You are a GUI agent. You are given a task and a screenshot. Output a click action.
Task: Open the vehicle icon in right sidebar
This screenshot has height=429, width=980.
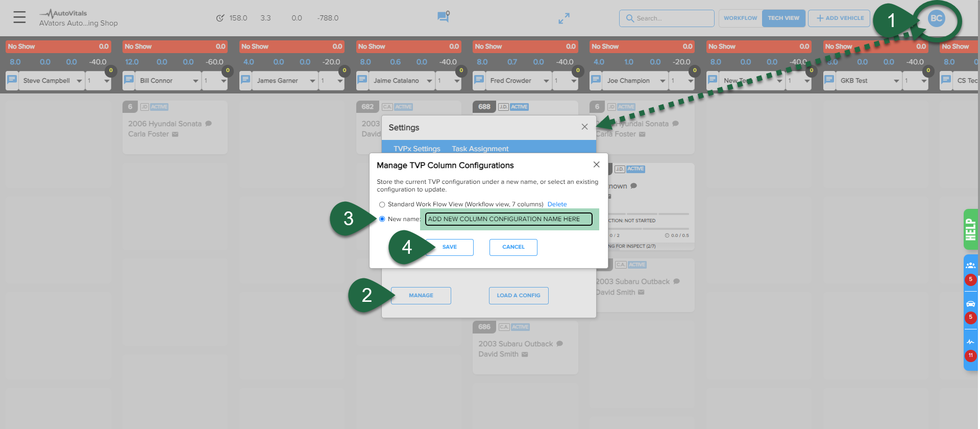click(970, 304)
